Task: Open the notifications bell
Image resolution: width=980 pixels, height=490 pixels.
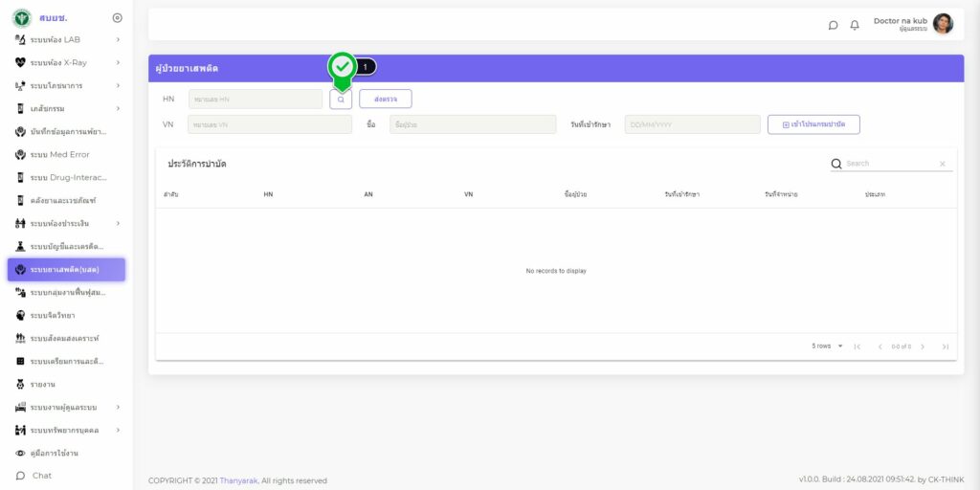Action: pos(855,25)
